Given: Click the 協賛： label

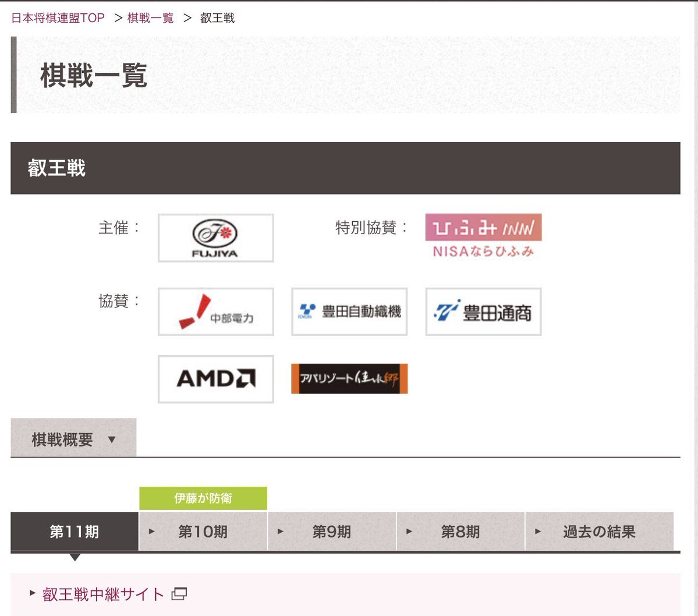Looking at the screenshot, I should pos(119,301).
